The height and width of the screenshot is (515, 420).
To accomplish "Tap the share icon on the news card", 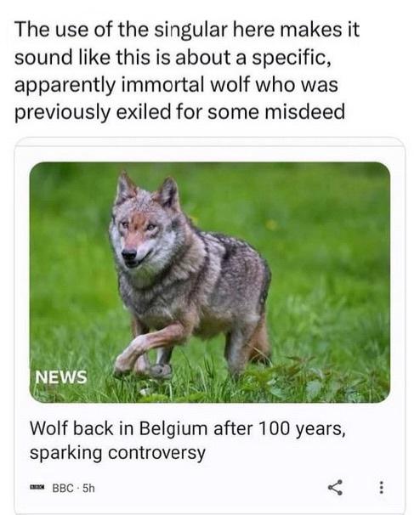I will [335, 488].
